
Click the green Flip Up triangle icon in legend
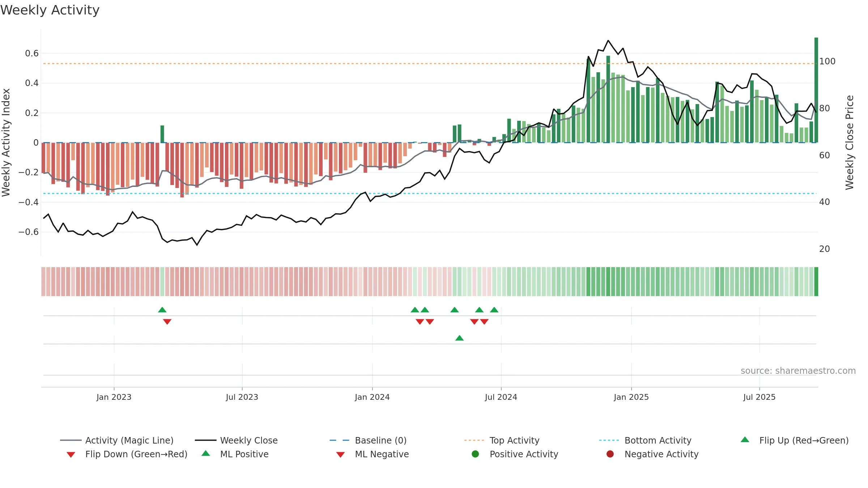tap(745, 440)
